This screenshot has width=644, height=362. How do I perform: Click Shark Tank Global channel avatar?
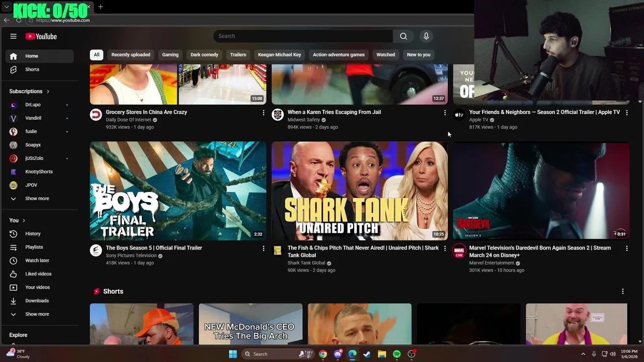[x=277, y=250]
